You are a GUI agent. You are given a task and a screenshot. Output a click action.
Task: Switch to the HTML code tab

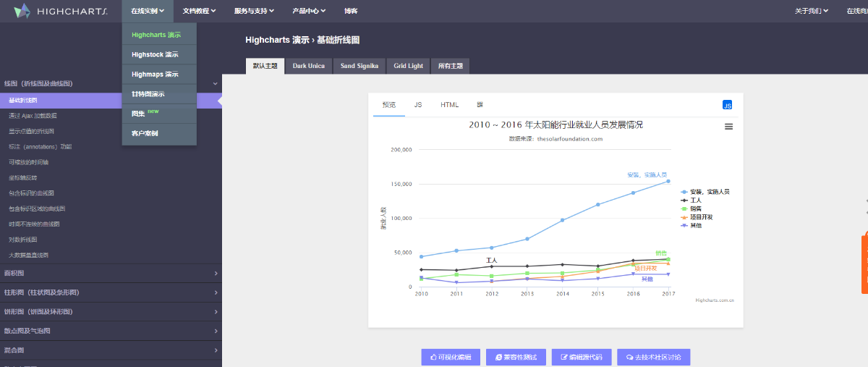click(x=449, y=105)
